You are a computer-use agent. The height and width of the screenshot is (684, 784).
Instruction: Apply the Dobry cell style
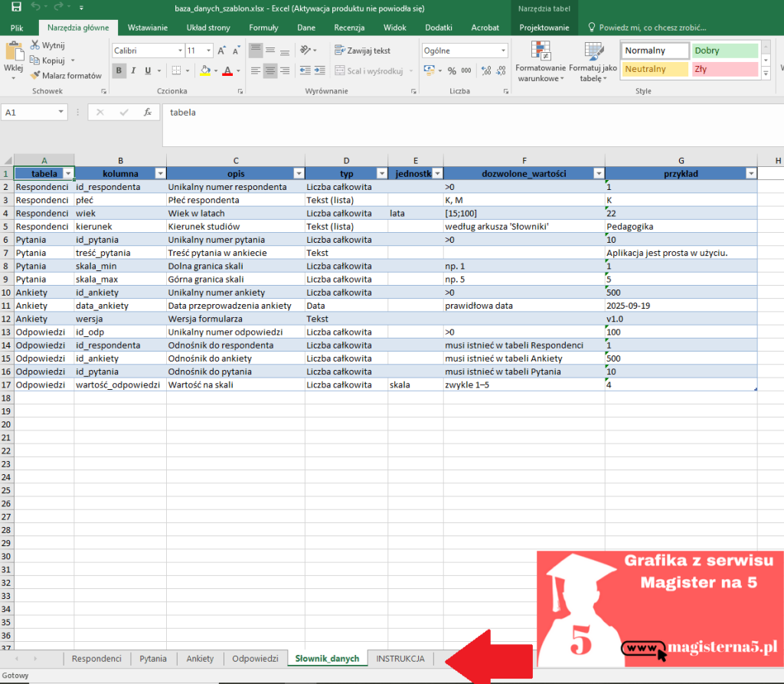724,49
